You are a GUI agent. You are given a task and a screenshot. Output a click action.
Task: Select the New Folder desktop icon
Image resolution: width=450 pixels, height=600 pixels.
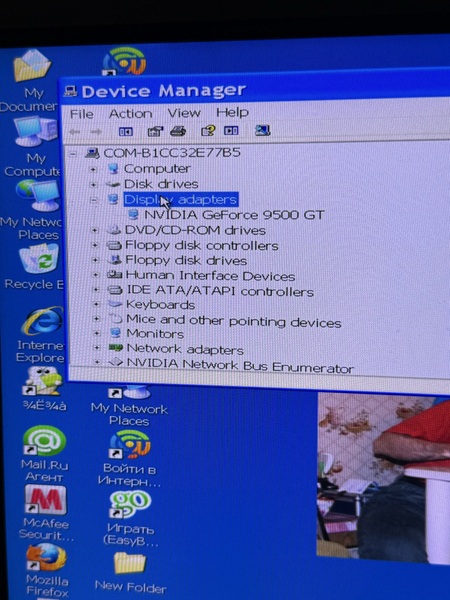point(130,572)
